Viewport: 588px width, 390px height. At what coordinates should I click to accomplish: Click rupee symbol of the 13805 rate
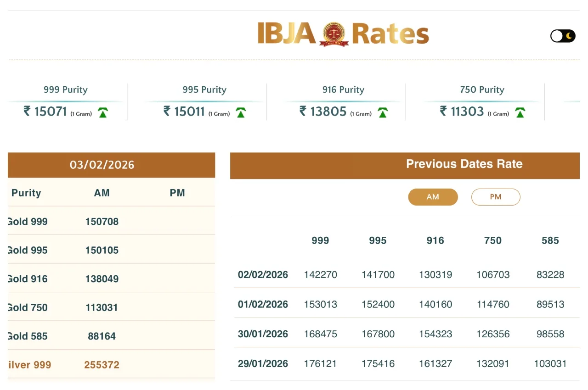[x=303, y=111]
